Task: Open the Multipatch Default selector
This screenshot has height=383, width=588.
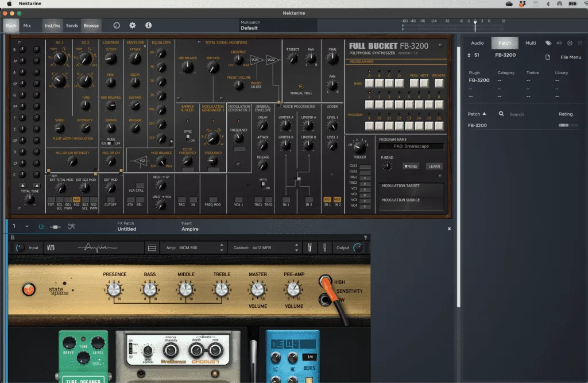Action: [278, 25]
